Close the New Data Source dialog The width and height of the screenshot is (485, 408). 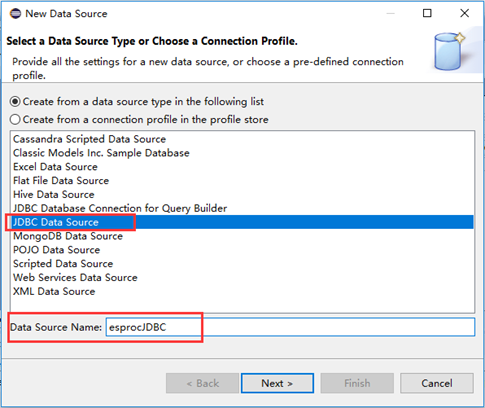point(464,13)
